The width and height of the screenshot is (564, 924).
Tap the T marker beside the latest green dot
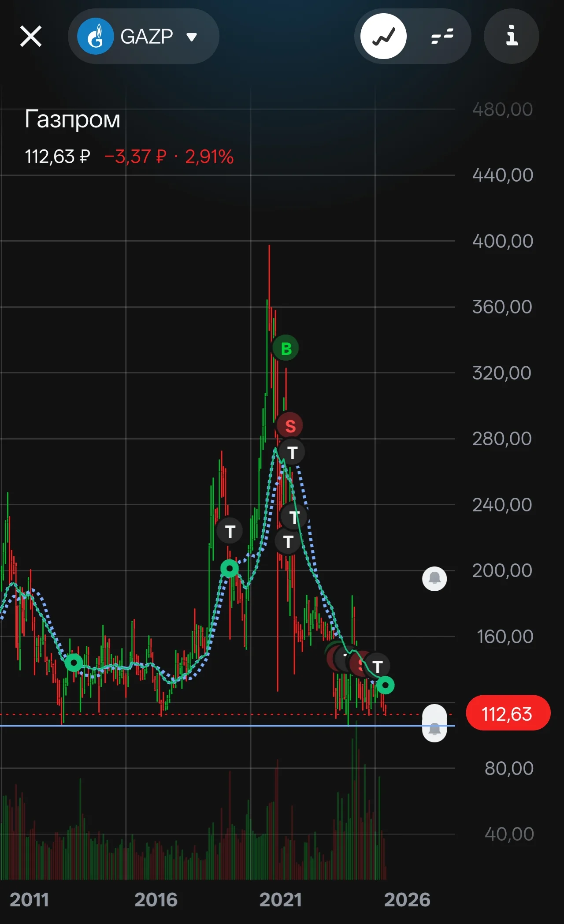pyautogui.click(x=377, y=666)
